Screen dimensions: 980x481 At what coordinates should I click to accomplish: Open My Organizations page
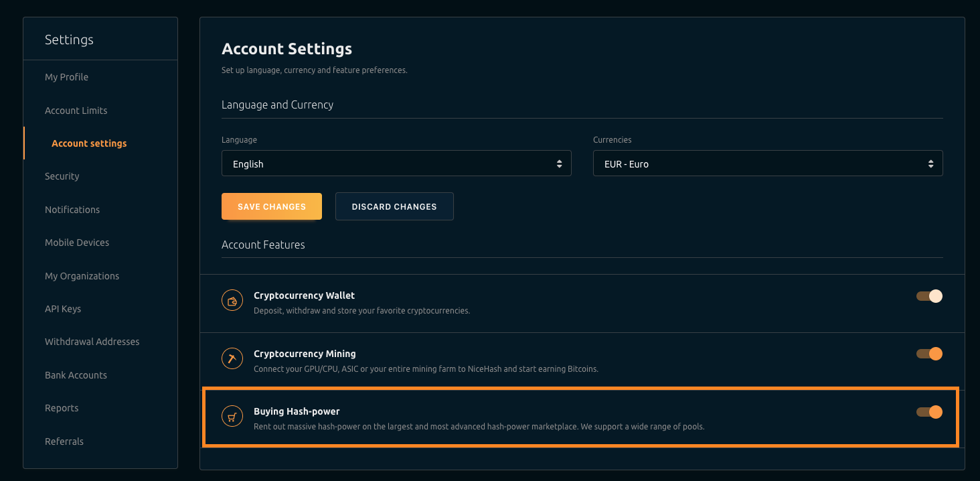pyautogui.click(x=82, y=276)
